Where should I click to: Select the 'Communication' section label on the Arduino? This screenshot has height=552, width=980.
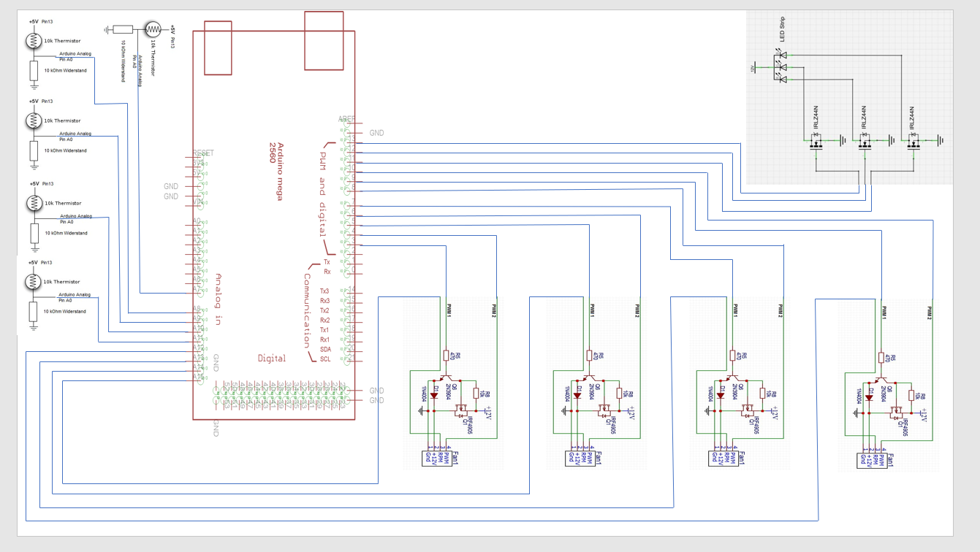pyautogui.click(x=307, y=310)
